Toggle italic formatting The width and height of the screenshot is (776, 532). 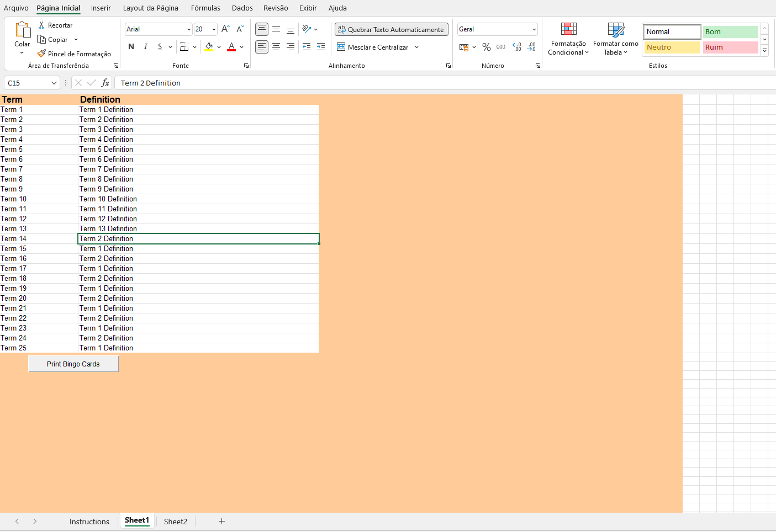[x=146, y=47]
